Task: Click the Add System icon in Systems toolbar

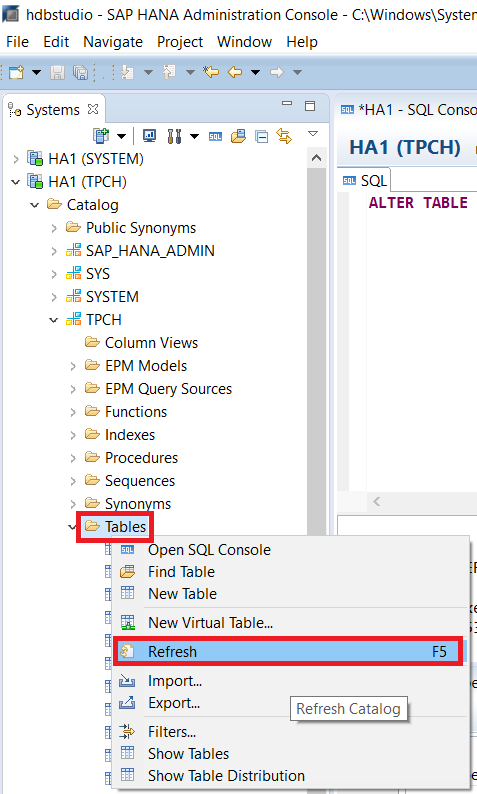Action: [x=101, y=136]
